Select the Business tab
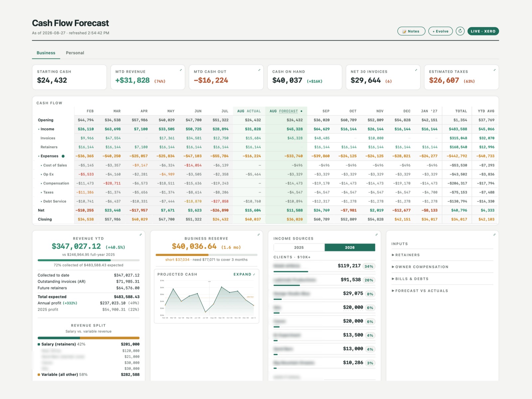Viewport: 532px width, 399px height. coord(46,53)
